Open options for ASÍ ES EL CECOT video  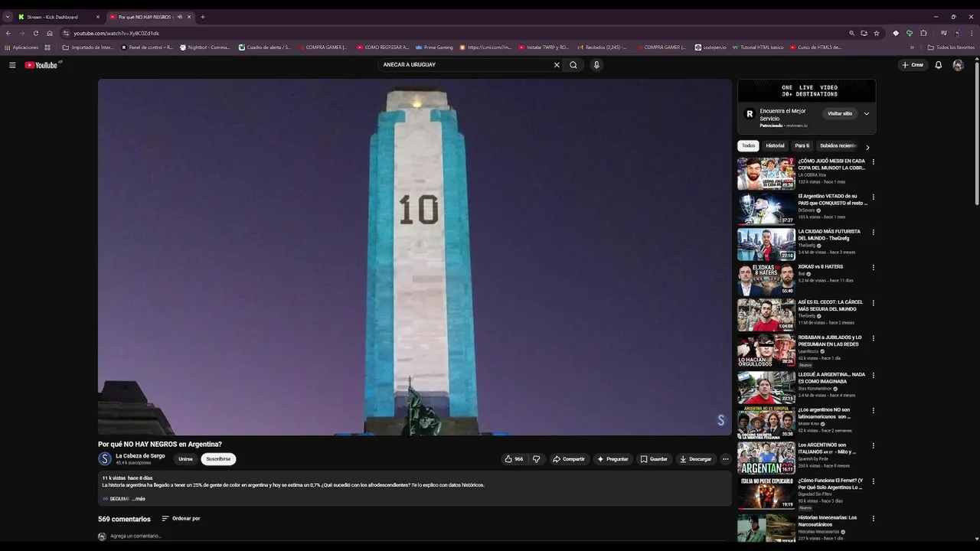pyautogui.click(x=873, y=303)
